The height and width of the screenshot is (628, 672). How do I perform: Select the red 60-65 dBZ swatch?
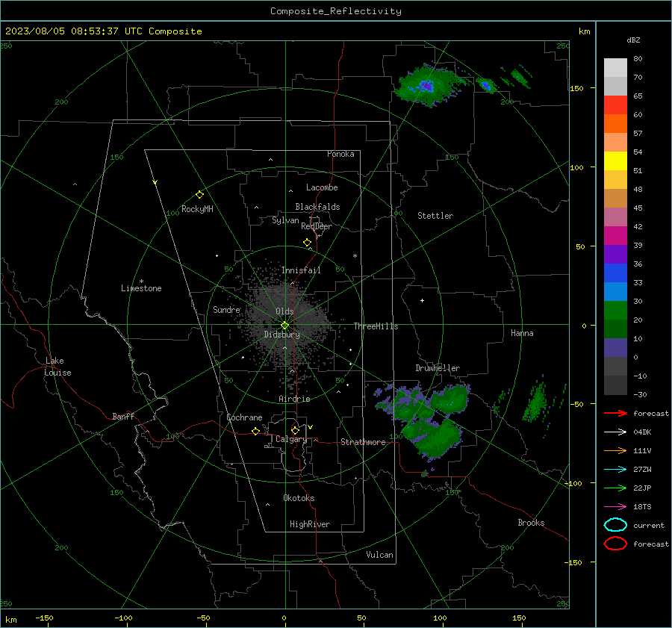pos(615,105)
